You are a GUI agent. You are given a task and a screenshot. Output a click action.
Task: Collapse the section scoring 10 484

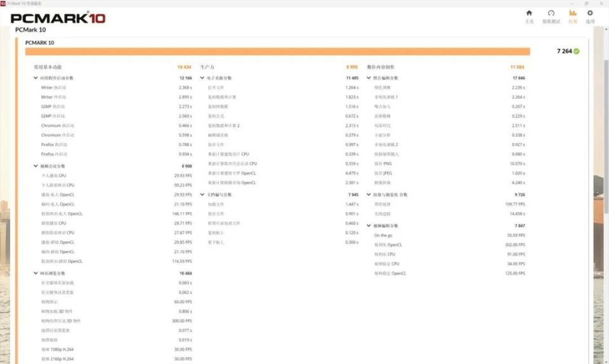click(36, 273)
